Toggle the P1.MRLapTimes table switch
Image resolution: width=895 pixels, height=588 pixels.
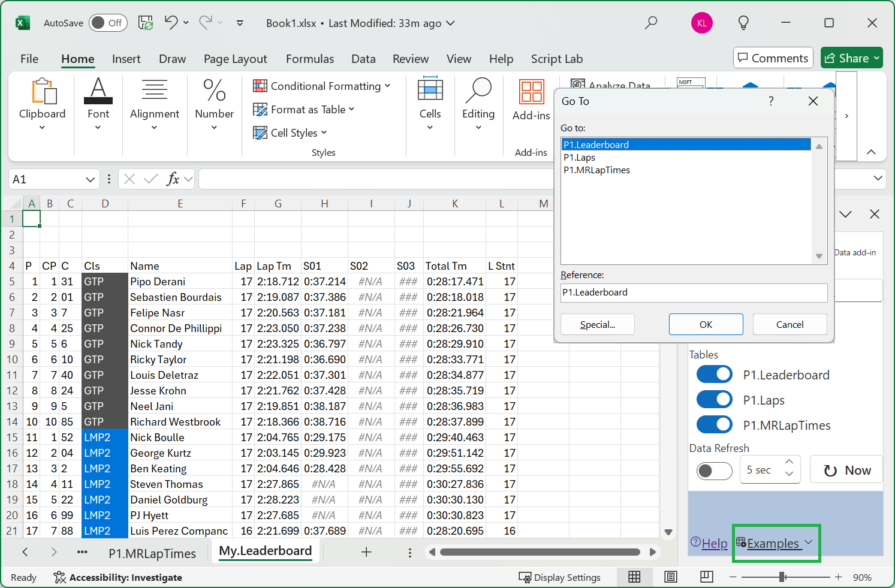(x=714, y=425)
